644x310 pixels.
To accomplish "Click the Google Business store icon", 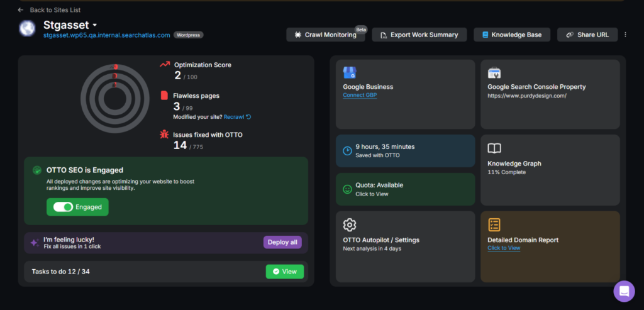I will point(350,73).
